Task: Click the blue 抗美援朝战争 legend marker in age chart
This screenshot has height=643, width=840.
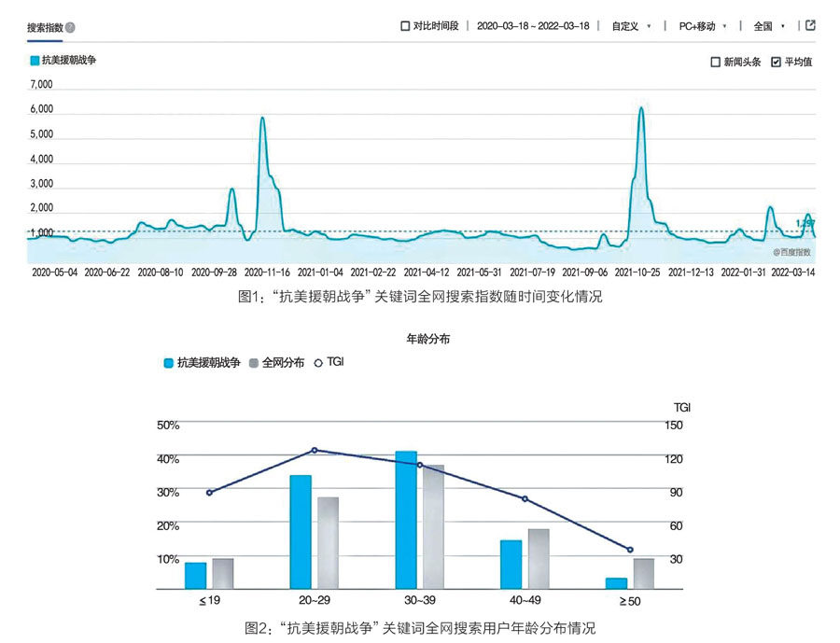Action: (x=168, y=362)
